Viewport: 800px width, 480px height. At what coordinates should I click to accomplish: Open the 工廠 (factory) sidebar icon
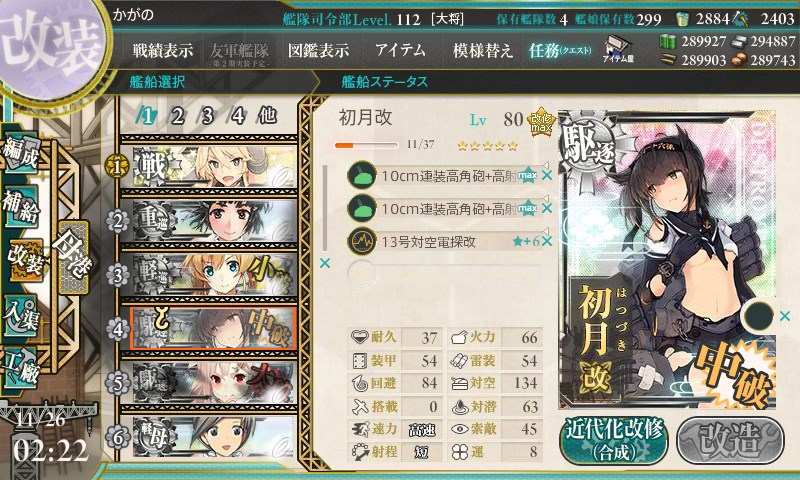21,367
